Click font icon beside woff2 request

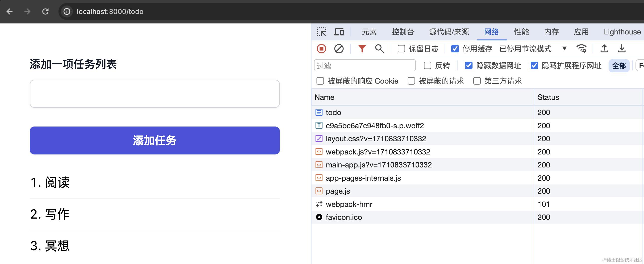tap(319, 125)
